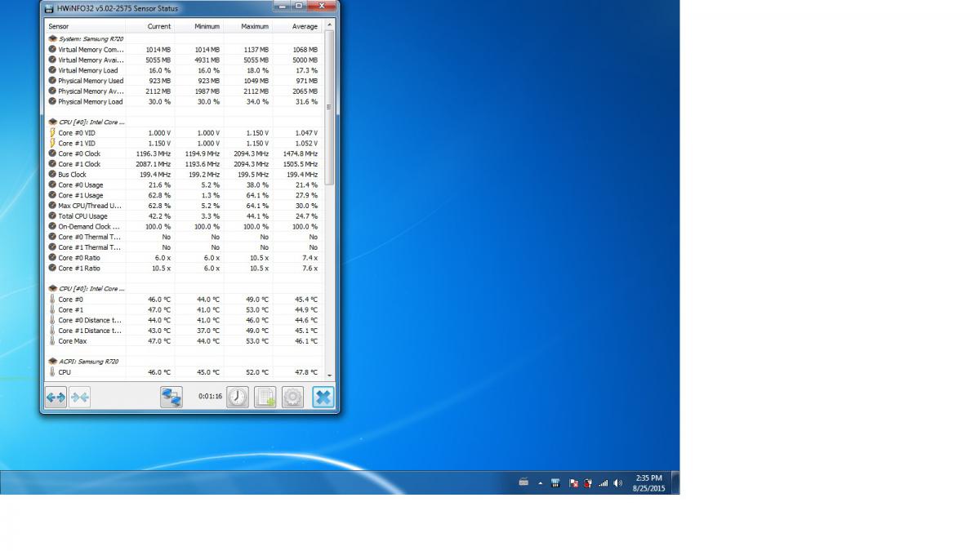This screenshot has width=980, height=551.
Task: Select the Physical Memory Used row label
Action: (91, 81)
